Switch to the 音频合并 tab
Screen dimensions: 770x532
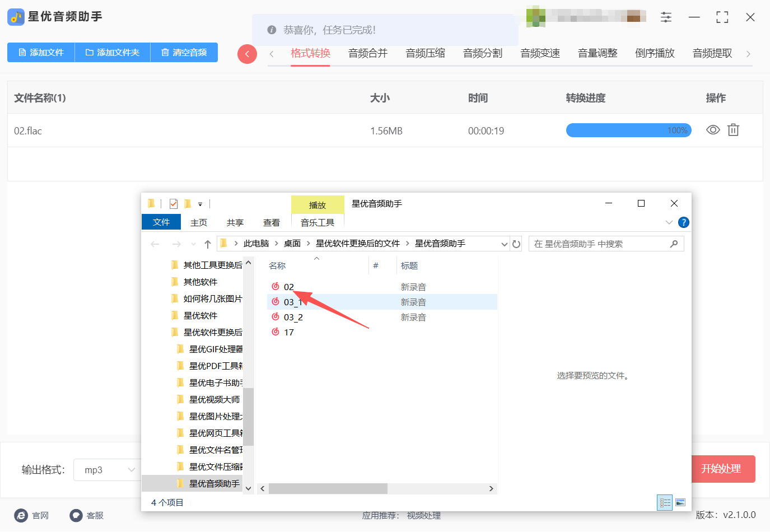[367, 53]
